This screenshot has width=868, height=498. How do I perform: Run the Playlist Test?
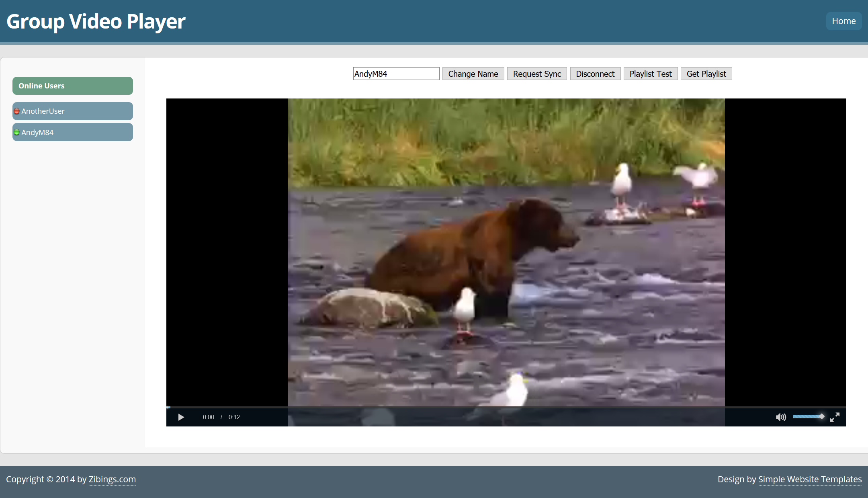tap(651, 74)
